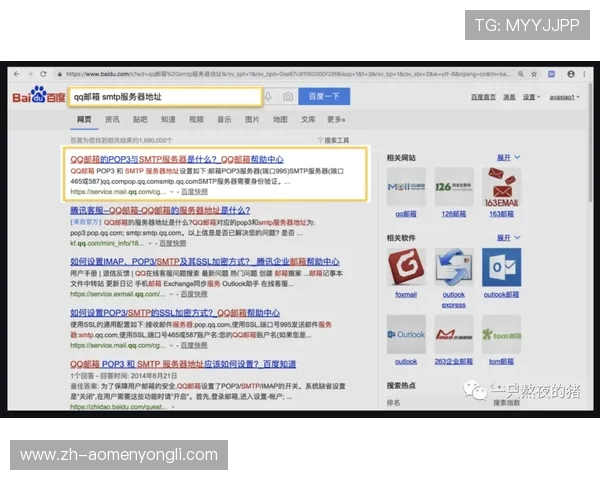Open the 消息 link in header
This screenshot has height=480, width=600.
point(509,97)
